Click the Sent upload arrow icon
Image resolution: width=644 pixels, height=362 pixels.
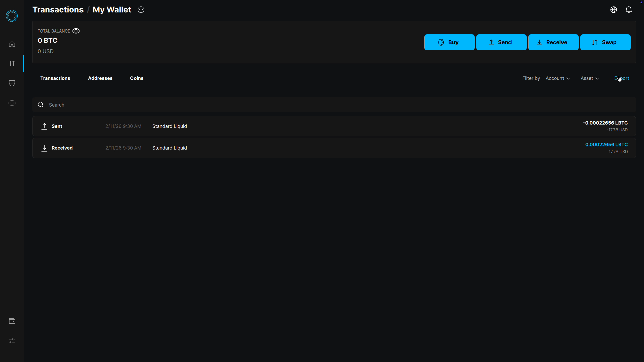44,126
